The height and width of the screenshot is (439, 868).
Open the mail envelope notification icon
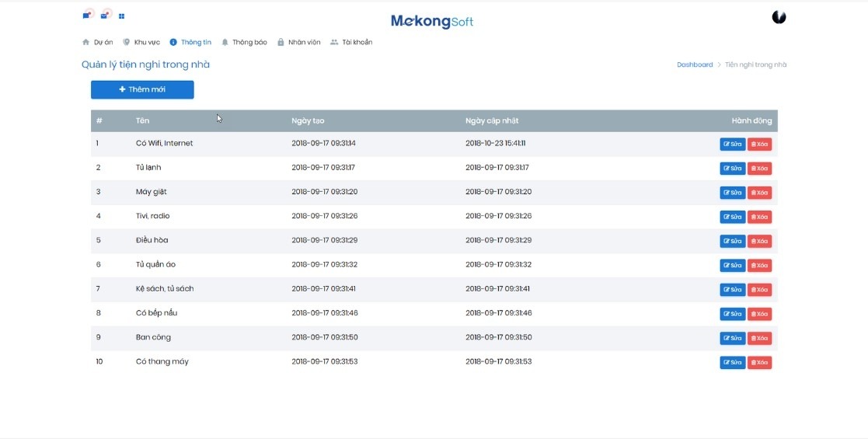click(106, 15)
